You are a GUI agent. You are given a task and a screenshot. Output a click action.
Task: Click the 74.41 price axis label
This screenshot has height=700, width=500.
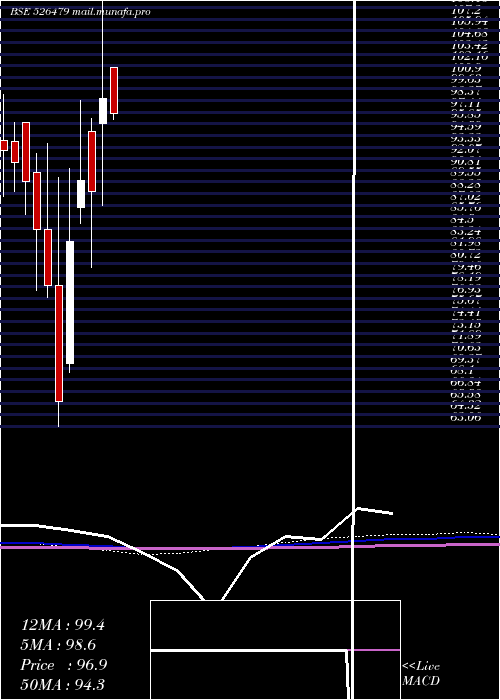click(x=466, y=313)
